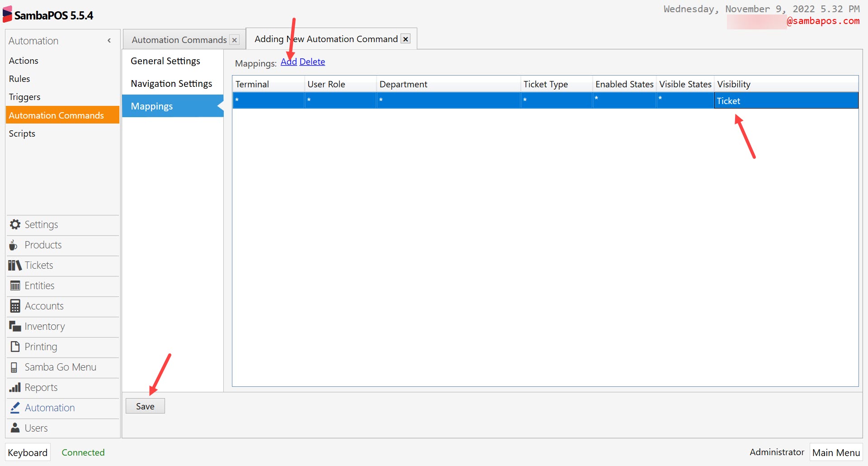The height and width of the screenshot is (466, 868).
Task: View the Reports section
Action: pyautogui.click(x=41, y=387)
